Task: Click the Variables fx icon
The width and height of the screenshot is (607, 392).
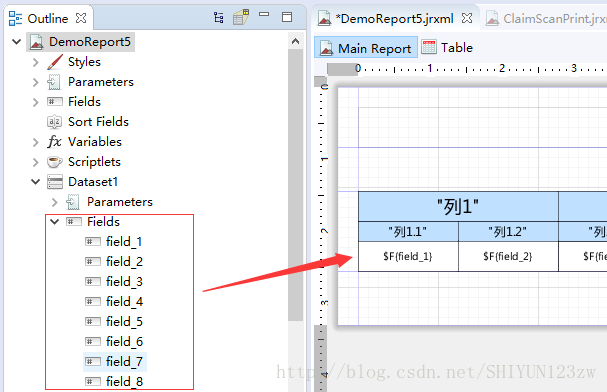Action: coord(54,142)
